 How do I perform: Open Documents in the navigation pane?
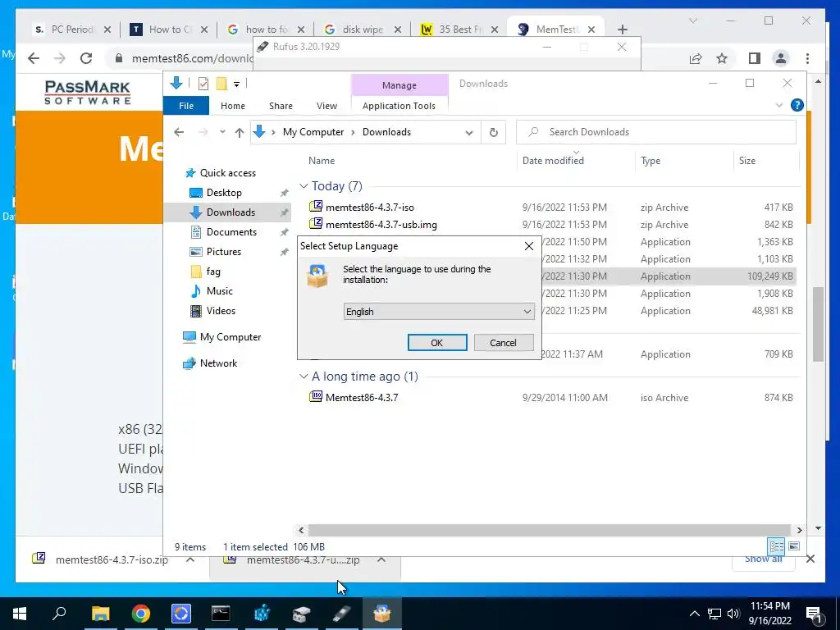(x=231, y=232)
